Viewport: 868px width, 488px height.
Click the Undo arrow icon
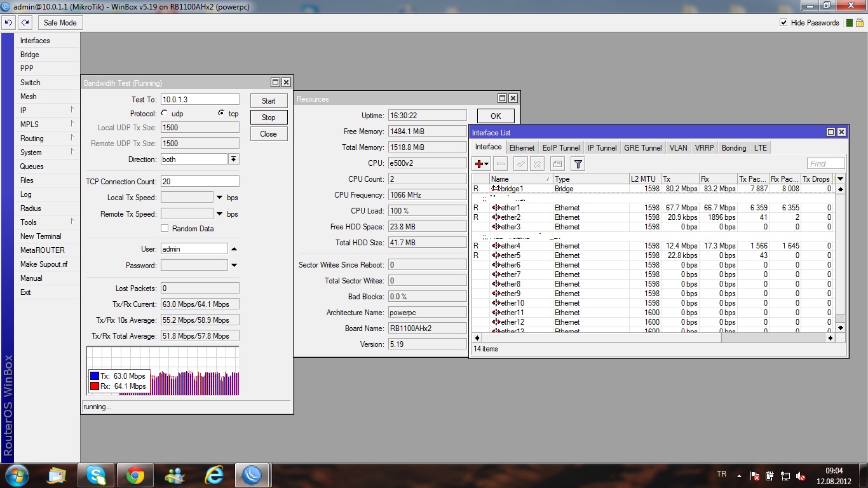[x=9, y=22]
